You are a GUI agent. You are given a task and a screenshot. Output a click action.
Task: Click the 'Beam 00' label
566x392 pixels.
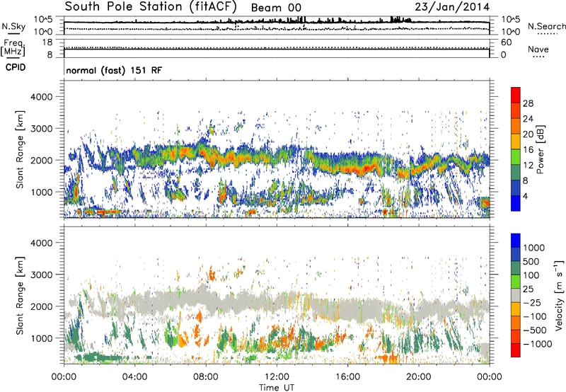pyautogui.click(x=276, y=8)
